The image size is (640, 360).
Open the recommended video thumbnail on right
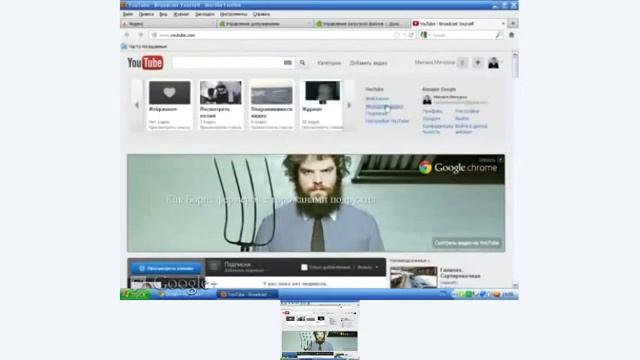pos(413,277)
